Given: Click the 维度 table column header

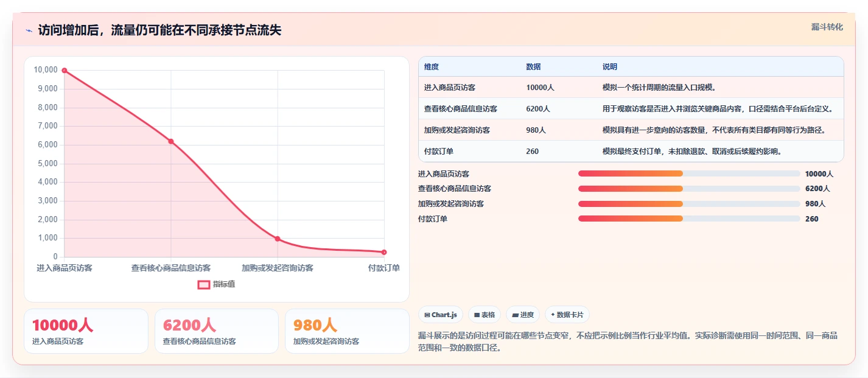Looking at the screenshot, I should [432, 67].
